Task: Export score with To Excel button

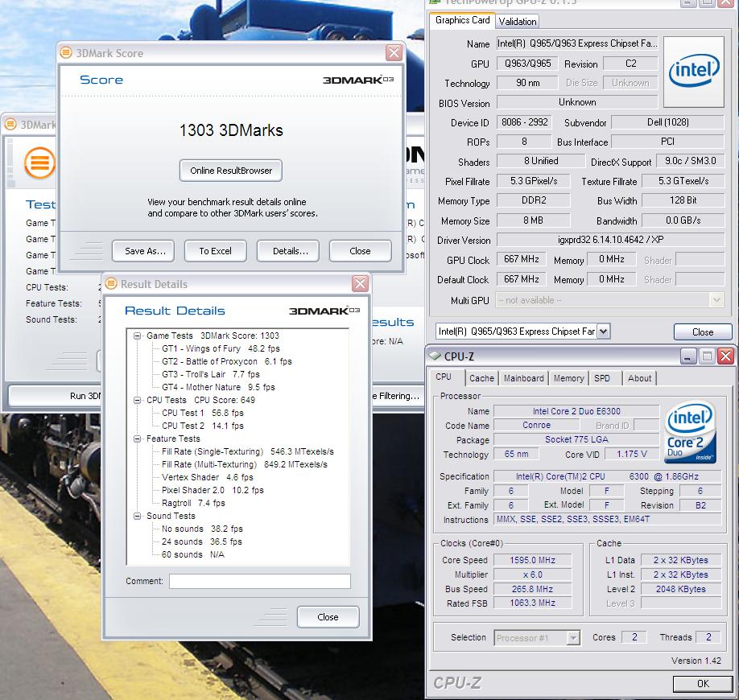Action: (x=216, y=251)
